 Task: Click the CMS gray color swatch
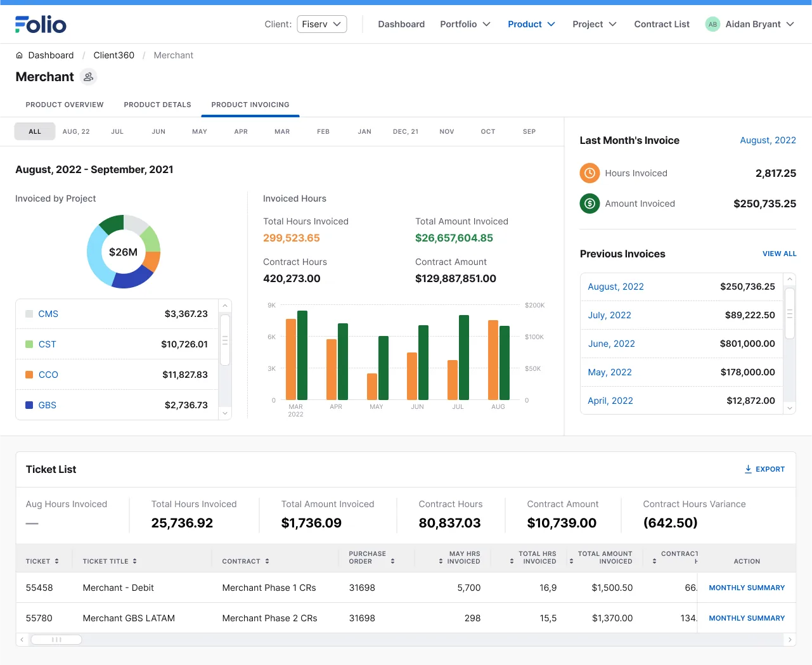tap(29, 314)
